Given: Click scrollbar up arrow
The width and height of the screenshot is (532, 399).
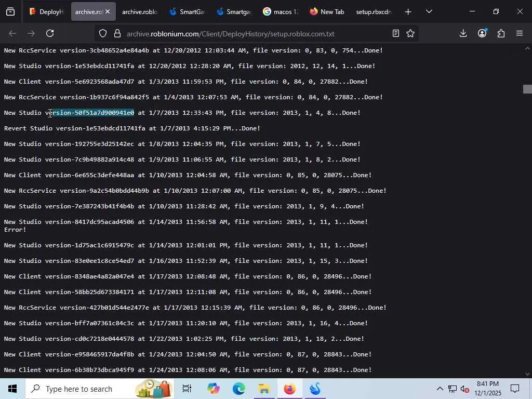Looking at the screenshot, I should [527, 48].
